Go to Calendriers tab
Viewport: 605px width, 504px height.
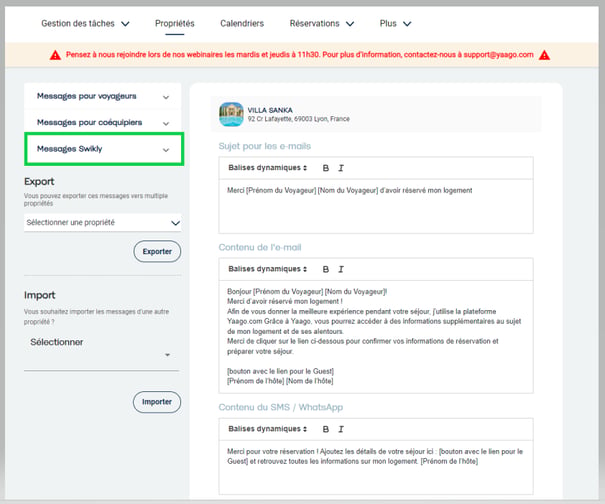[x=242, y=24]
